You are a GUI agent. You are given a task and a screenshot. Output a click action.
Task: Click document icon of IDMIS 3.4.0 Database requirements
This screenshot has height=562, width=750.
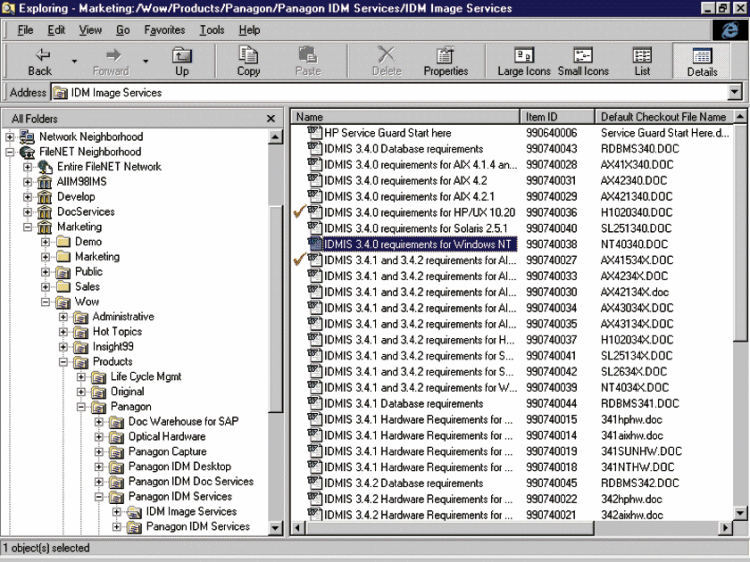point(314,148)
